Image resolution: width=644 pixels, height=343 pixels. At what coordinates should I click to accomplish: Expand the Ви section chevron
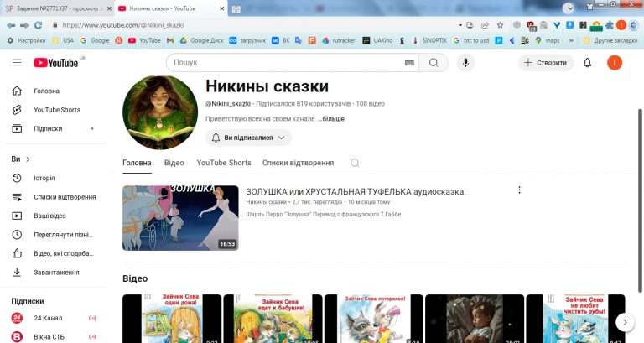(x=28, y=159)
